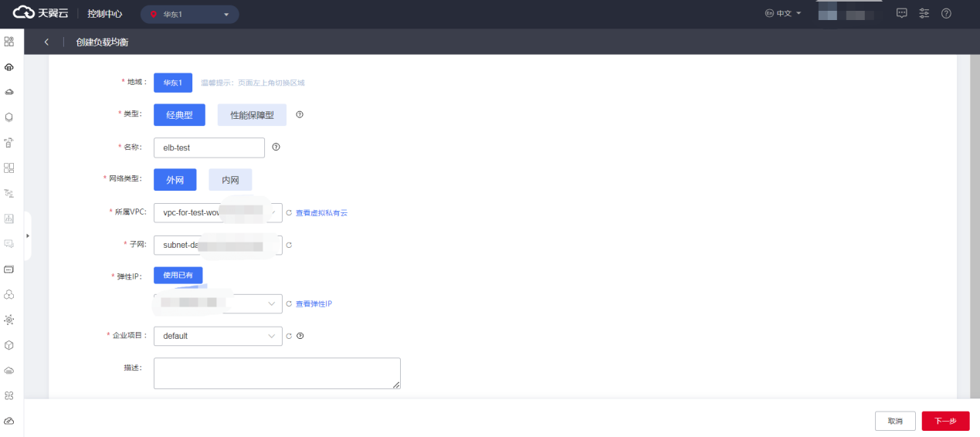This screenshot has height=437, width=980.
Task: Refresh the 弹性IP list
Action: (x=290, y=304)
